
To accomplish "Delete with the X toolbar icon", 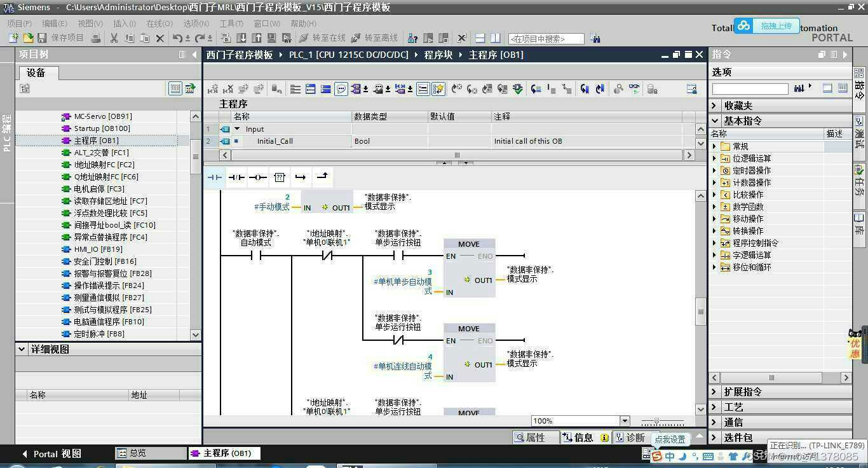I will 160,38.
